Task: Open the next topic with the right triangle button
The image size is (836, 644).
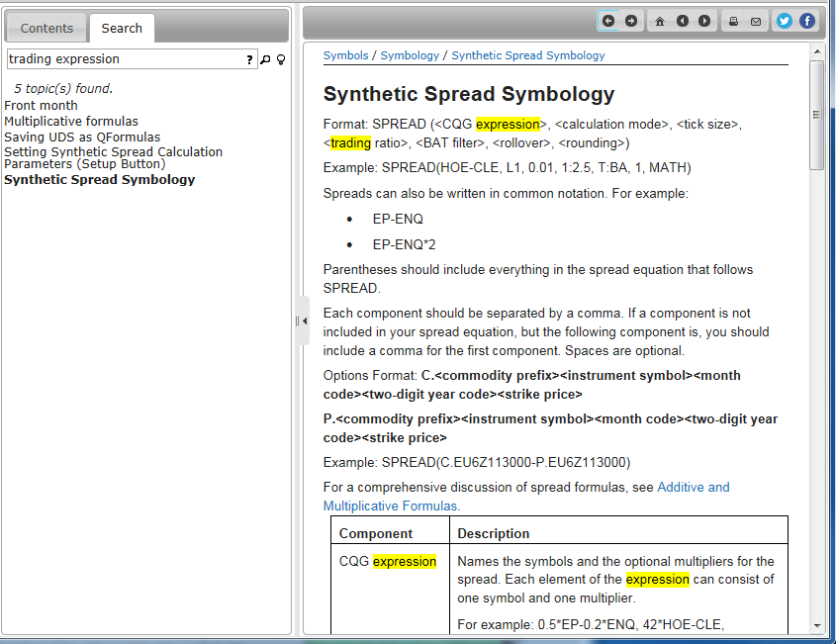Action: coord(704,22)
